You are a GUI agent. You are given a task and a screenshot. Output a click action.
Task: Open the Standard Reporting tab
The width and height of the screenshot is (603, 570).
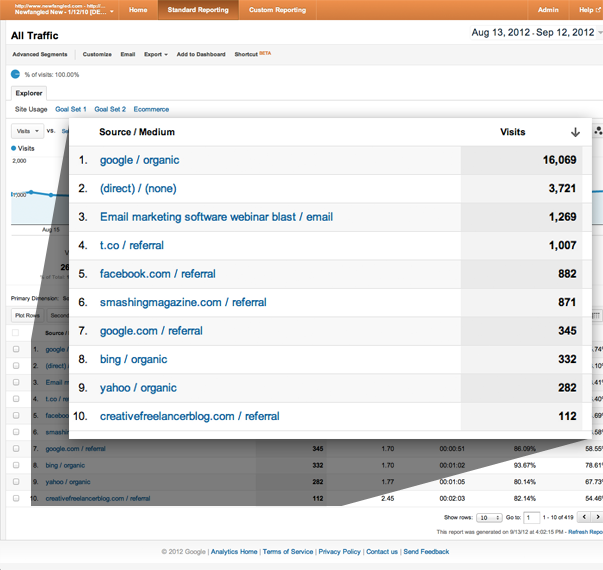tap(198, 10)
